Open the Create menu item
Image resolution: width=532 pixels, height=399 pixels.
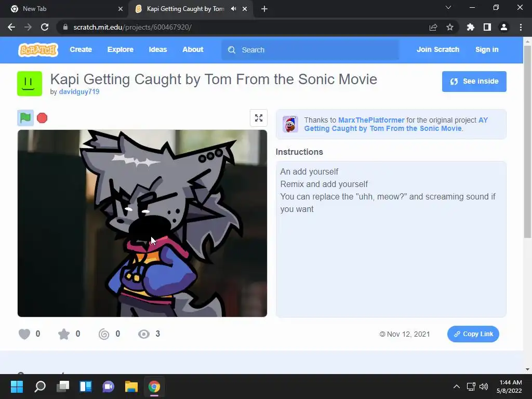(81, 49)
